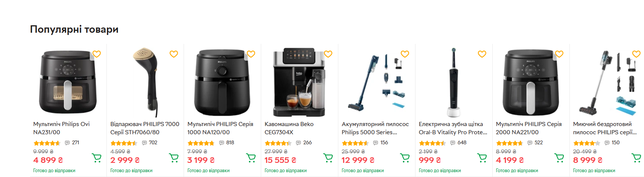Screen dimensions: 644x177
Task: Add steamer STH7060/80 to shopping cart
Action: tap(174, 158)
